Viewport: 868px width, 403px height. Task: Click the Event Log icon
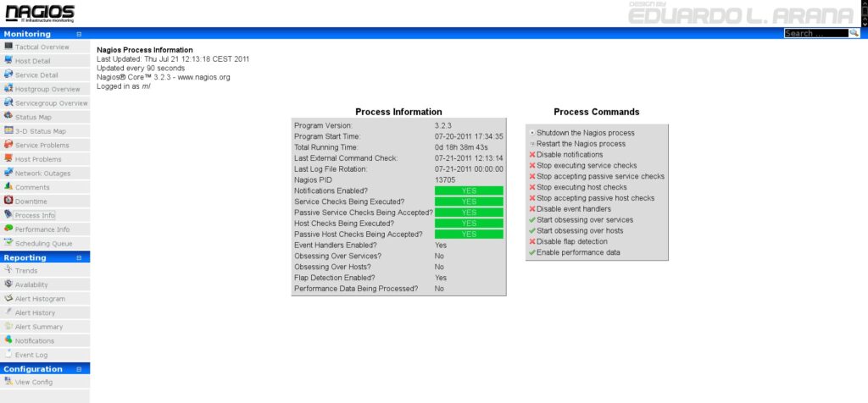click(x=8, y=354)
